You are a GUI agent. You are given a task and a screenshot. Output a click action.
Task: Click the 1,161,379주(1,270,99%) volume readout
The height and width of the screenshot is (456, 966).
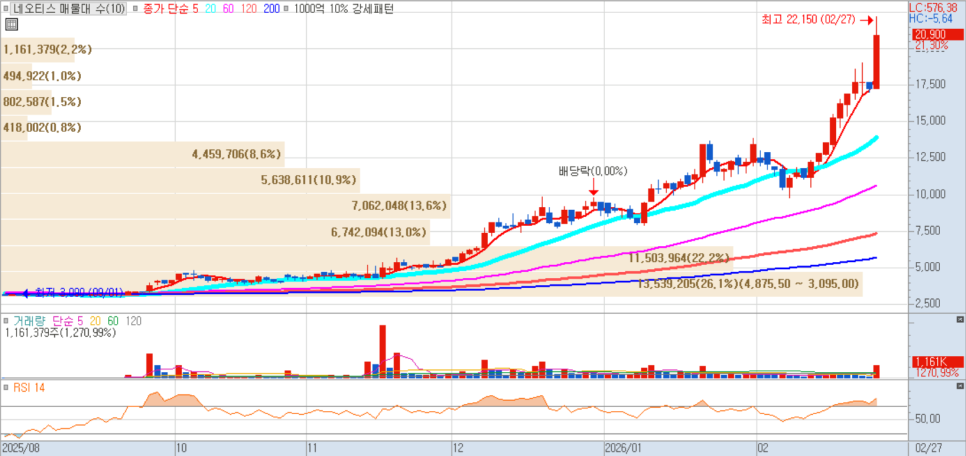pos(60,333)
